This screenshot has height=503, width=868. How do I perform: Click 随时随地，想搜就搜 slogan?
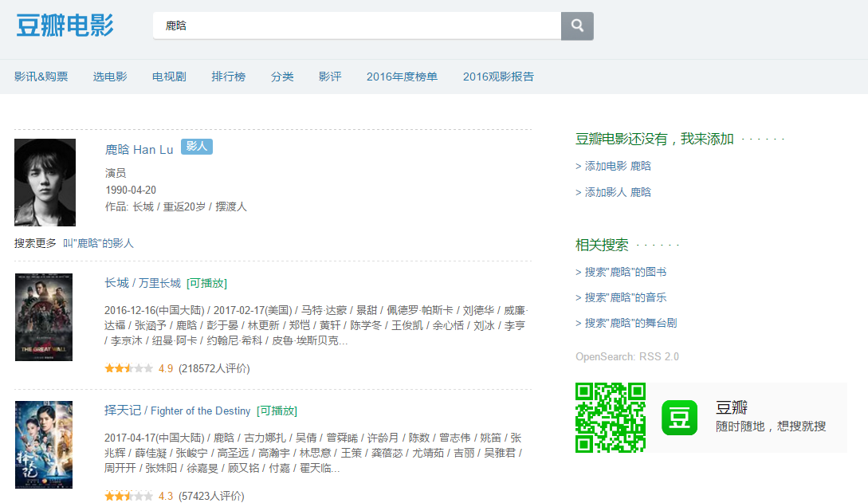771,426
